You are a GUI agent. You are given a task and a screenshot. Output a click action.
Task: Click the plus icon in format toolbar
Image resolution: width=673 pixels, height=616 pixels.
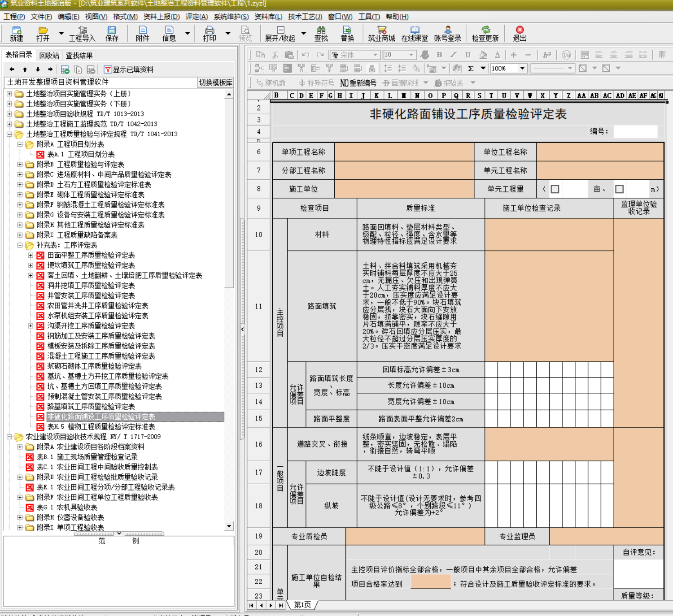tap(514, 55)
